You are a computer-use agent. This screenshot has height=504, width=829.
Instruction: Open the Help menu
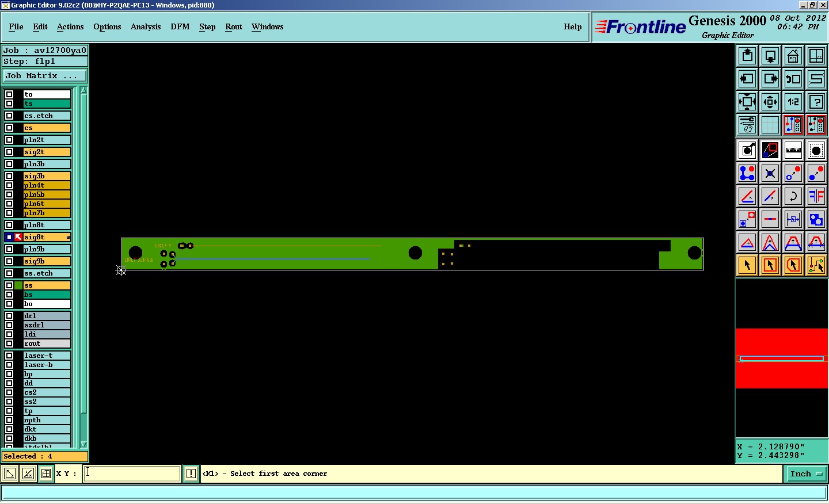(573, 26)
